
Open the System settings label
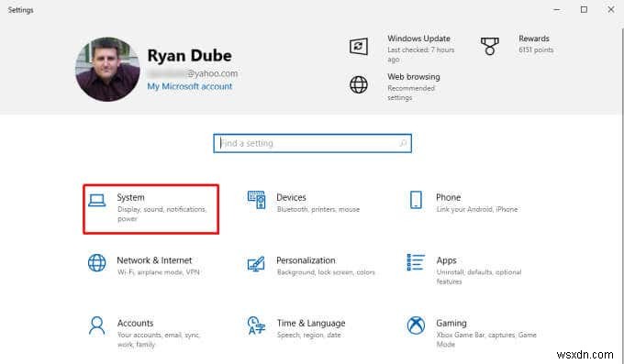click(x=130, y=197)
